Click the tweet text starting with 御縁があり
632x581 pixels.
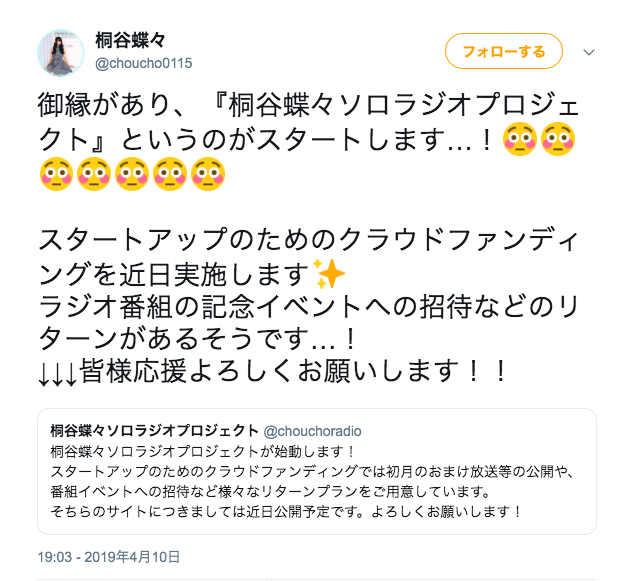(x=308, y=139)
